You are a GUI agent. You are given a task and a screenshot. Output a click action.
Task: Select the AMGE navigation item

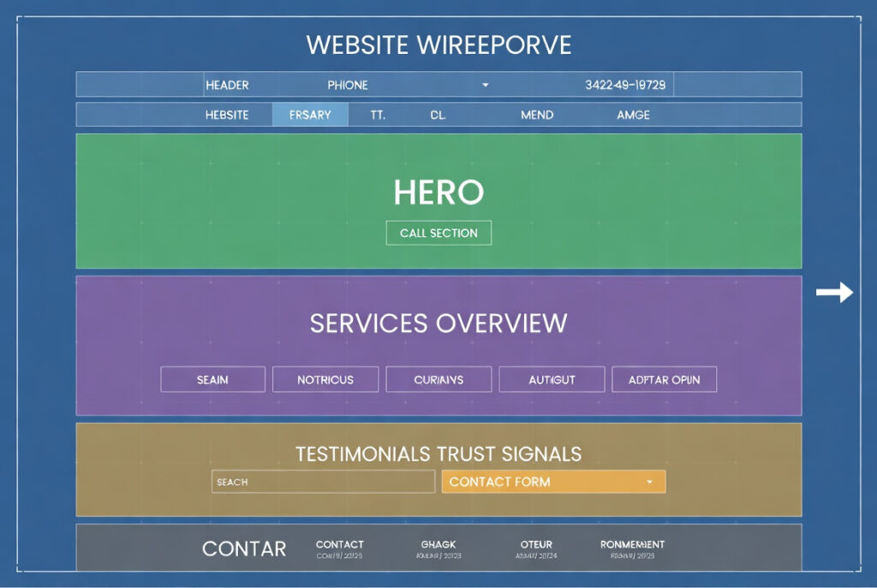tap(634, 115)
